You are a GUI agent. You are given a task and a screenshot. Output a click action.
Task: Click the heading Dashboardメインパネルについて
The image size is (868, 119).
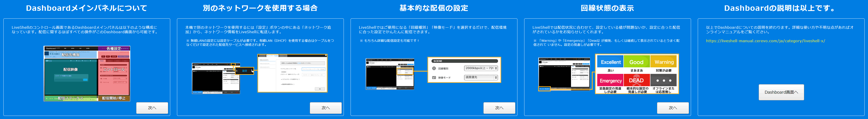pos(87,8)
